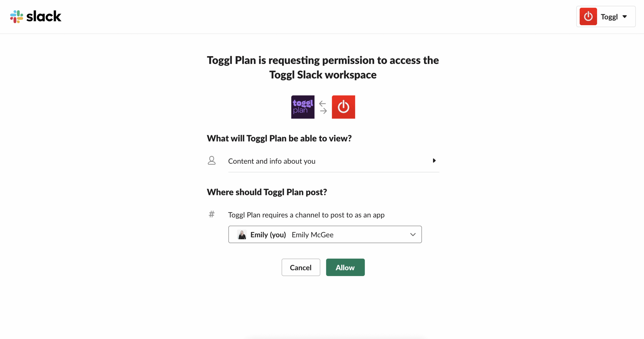Click 'Where should Toggl Plan post?' heading
This screenshot has width=644, height=339.
tap(267, 192)
